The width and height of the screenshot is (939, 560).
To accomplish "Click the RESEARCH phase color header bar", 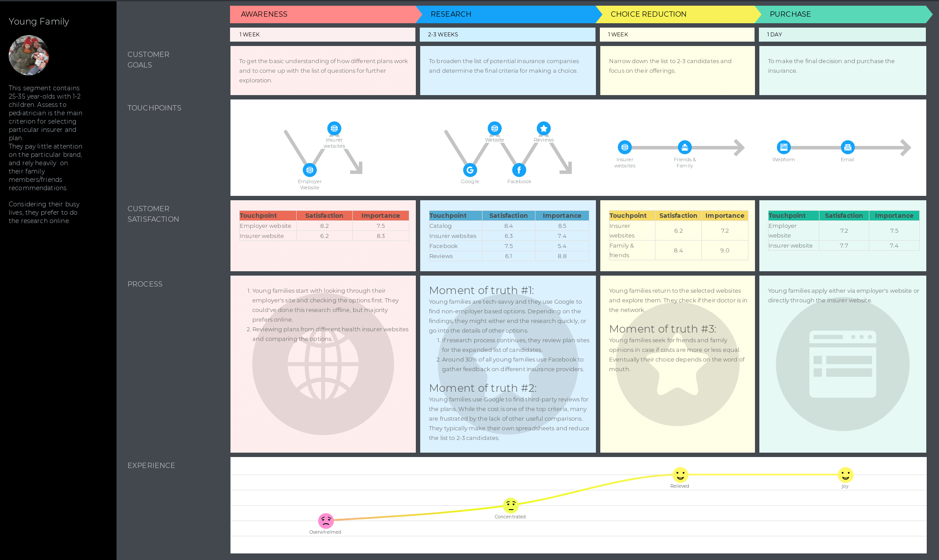I will [508, 13].
